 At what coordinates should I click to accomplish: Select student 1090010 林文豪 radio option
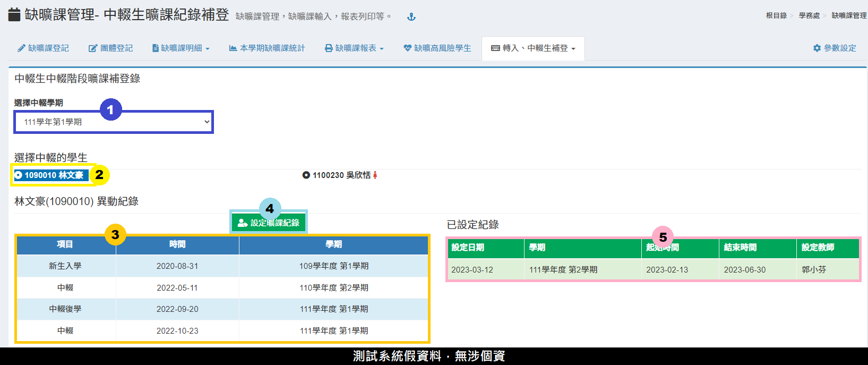tap(19, 175)
